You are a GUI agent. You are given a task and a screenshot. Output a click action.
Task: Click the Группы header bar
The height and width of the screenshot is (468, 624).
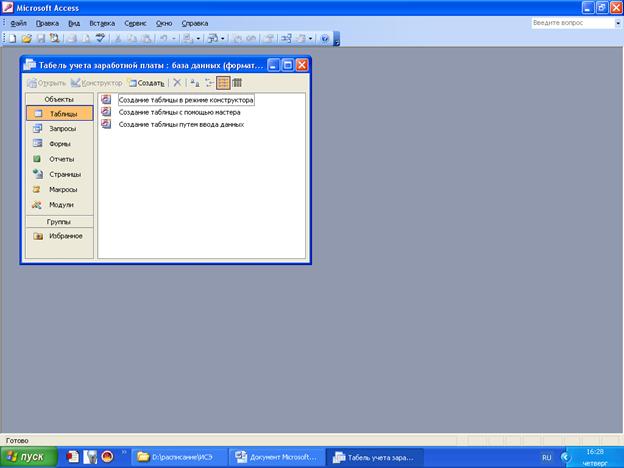[59, 222]
